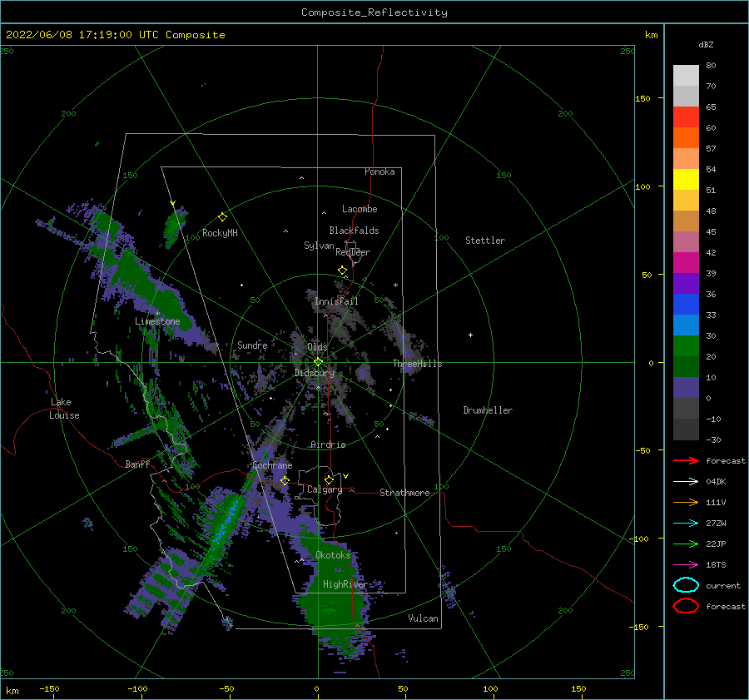Pick the orange 57-60 dBZ swatch
Viewport: 749px width, 700px height.
[686, 138]
